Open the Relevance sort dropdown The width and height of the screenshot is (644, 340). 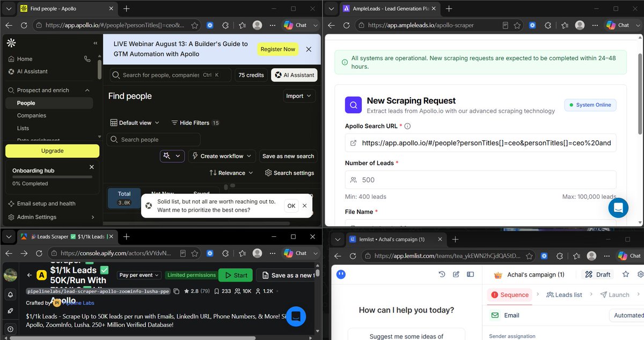[x=231, y=173]
